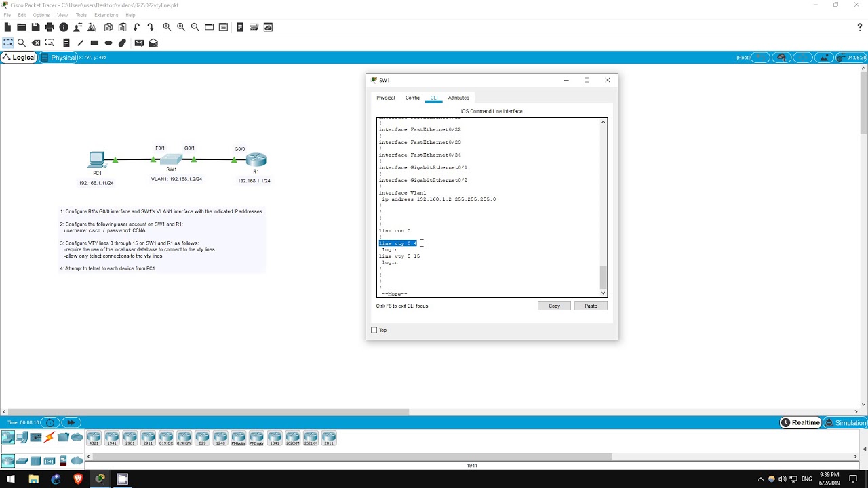
Task: Click the CLI scroll down arrow
Action: (604, 293)
